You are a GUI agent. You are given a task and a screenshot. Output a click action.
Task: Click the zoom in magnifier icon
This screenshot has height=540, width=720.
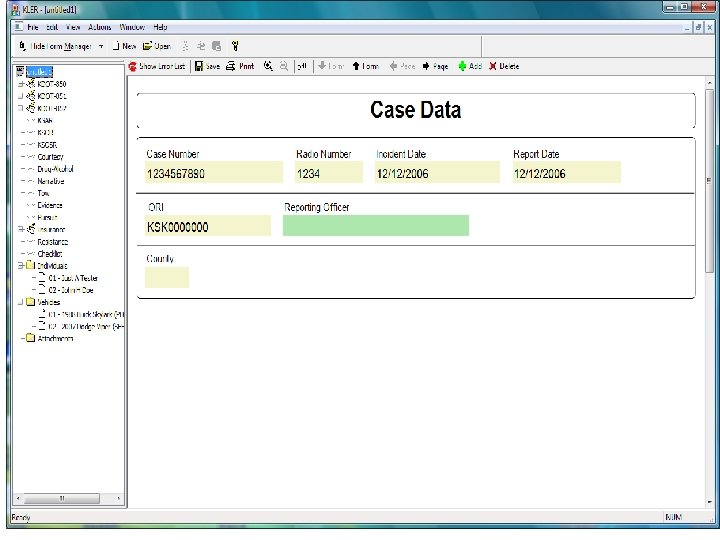click(x=268, y=66)
